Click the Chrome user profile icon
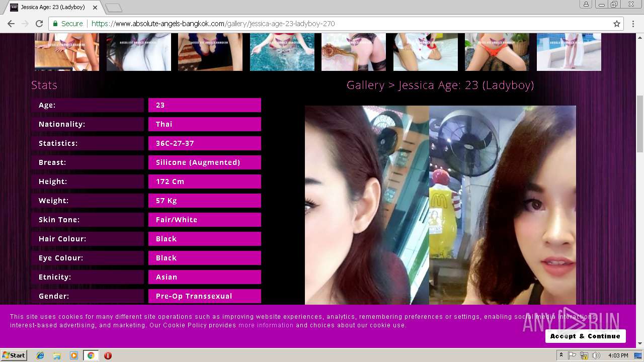The width and height of the screenshot is (644, 362). 586,4
